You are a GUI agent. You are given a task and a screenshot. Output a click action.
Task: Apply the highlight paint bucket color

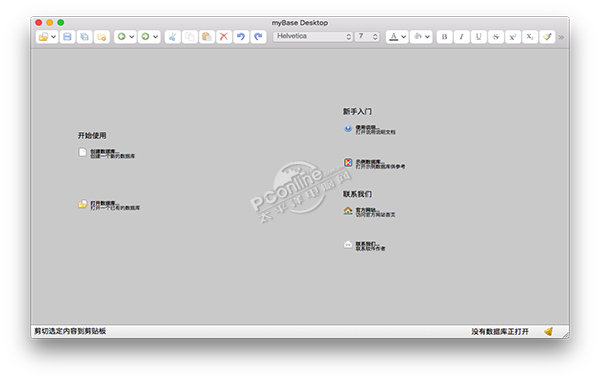tap(418, 37)
